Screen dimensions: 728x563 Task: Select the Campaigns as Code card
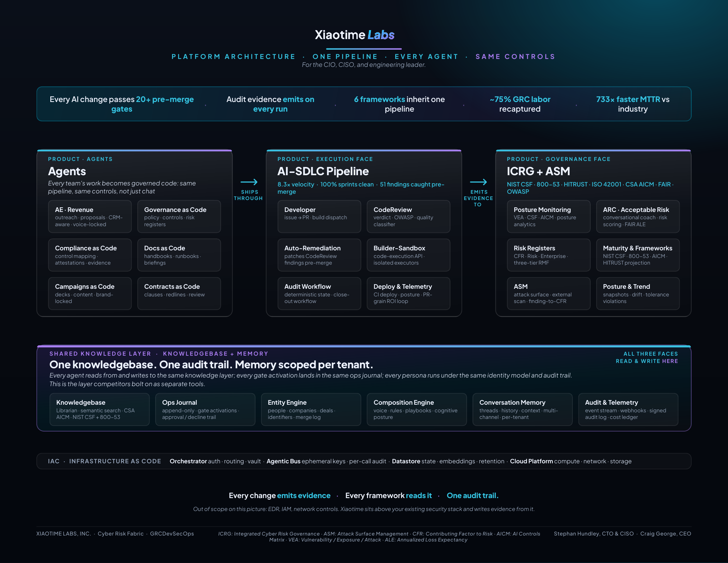[90, 293]
